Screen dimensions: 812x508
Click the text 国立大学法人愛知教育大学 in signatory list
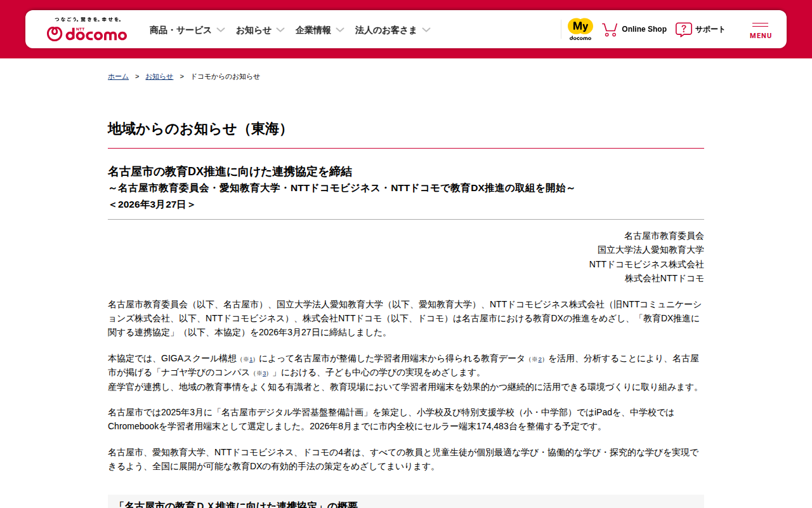[x=651, y=250]
